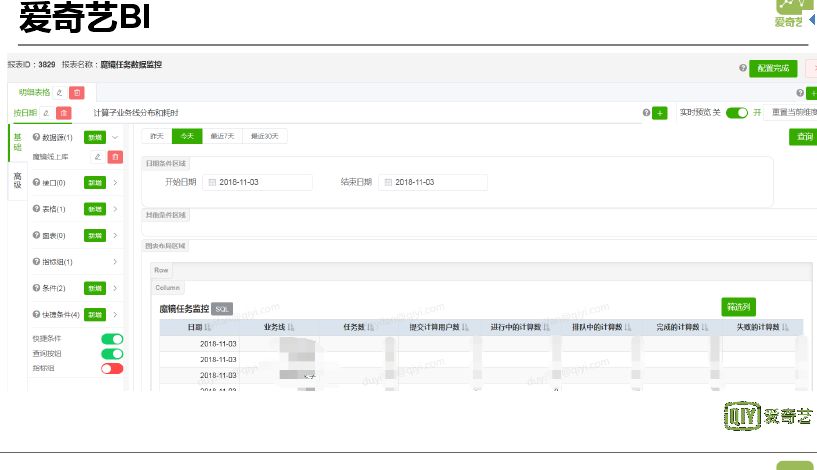Screen dimensions: 817x470
Task: Open help icon beside 接口(0)
Action: tap(36, 182)
